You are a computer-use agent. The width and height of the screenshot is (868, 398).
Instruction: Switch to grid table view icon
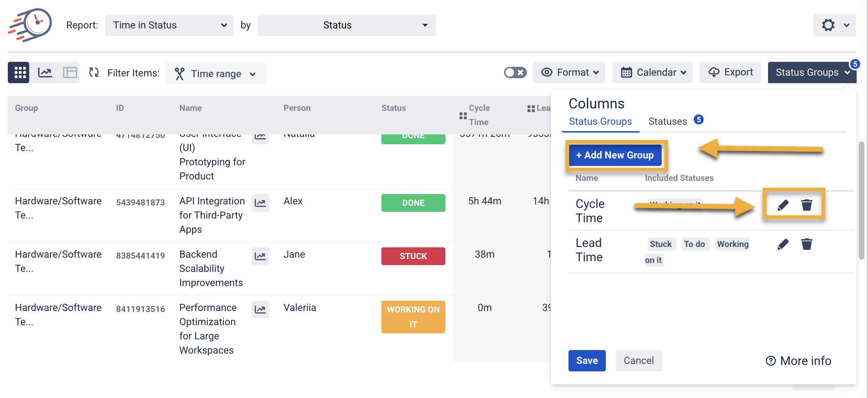pyautogui.click(x=20, y=72)
